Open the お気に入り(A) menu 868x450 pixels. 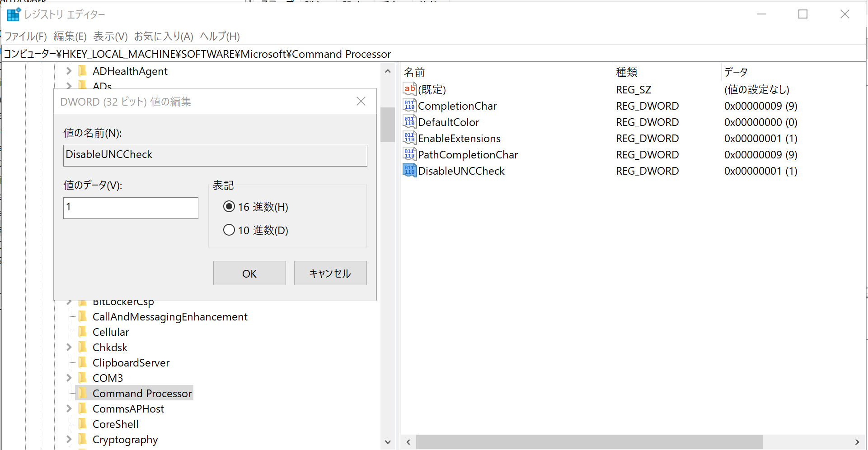[x=164, y=37]
